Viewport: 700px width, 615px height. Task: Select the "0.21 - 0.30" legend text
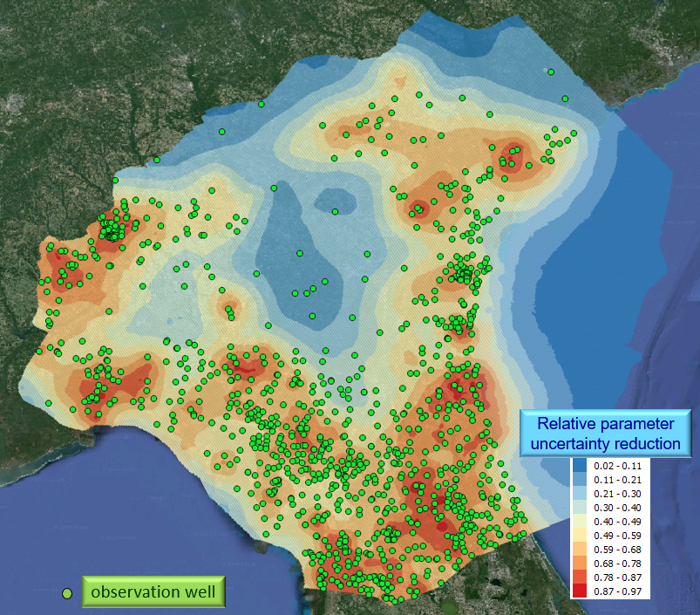[x=617, y=494]
